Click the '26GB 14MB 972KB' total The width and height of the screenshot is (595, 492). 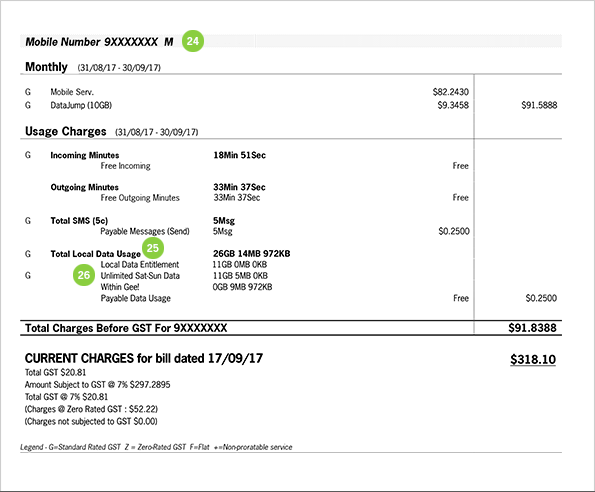pos(252,254)
